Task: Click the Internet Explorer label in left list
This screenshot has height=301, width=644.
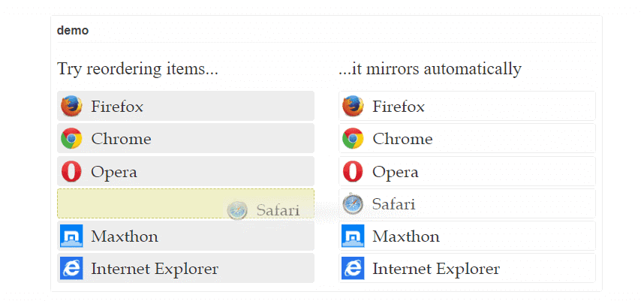Action: click(x=155, y=269)
